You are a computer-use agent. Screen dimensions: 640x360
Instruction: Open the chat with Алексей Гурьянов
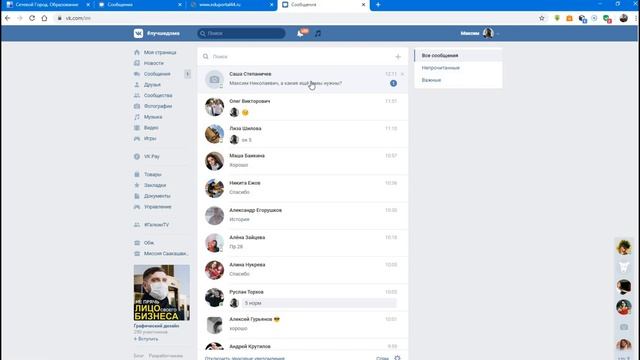click(x=303, y=324)
